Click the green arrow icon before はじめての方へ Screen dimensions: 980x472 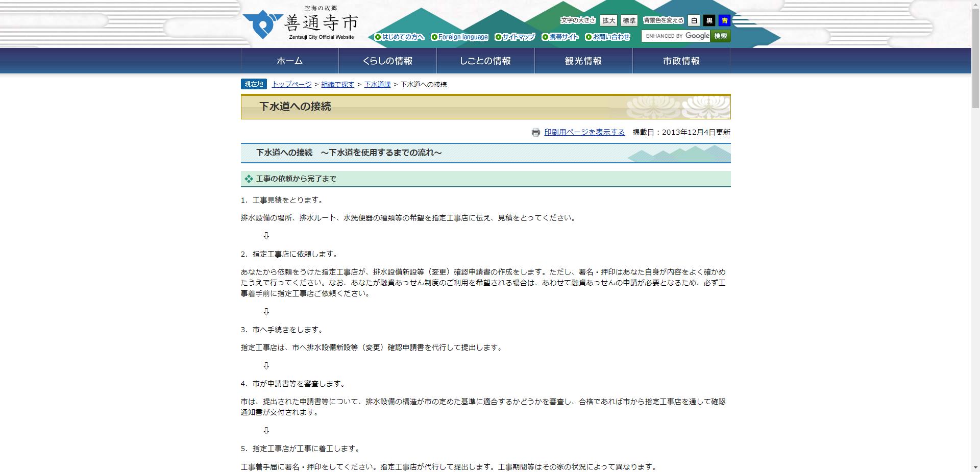tap(377, 37)
